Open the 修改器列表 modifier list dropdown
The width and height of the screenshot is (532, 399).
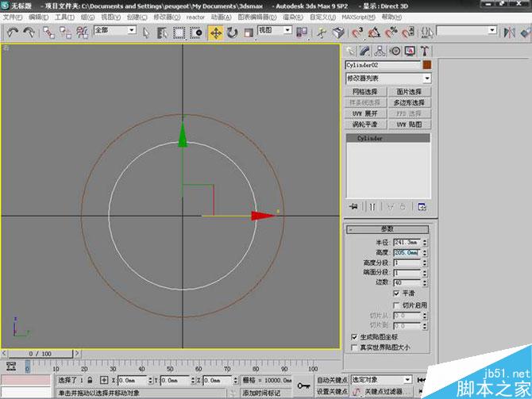(x=388, y=79)
